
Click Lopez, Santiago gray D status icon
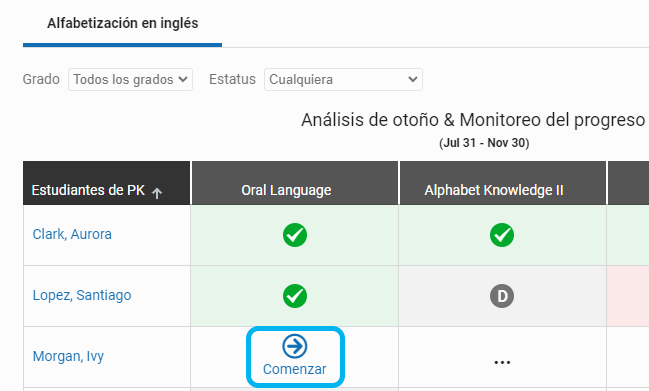pyautogui.click(x=502, y=296)
